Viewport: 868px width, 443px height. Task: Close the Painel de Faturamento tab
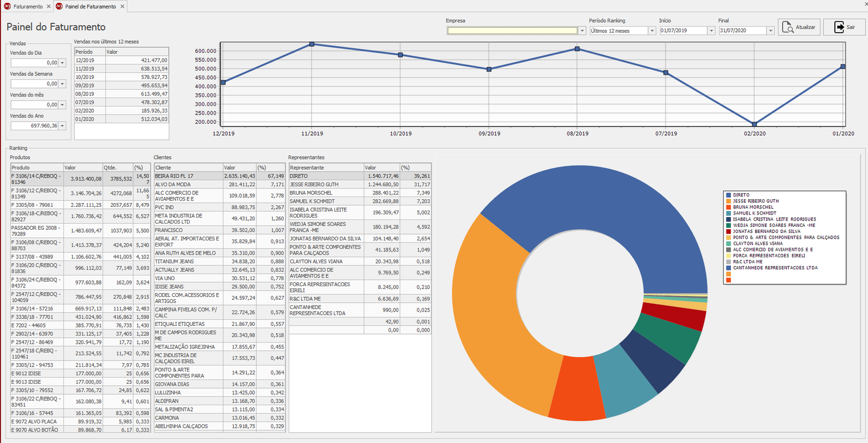coord(122,7)
